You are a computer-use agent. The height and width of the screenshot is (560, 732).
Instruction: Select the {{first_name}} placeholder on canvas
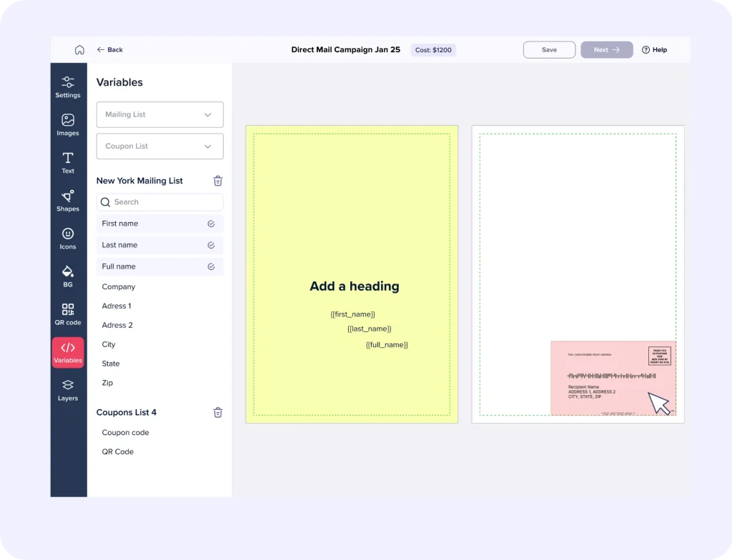pyautogui.click(x=352, y=314)
